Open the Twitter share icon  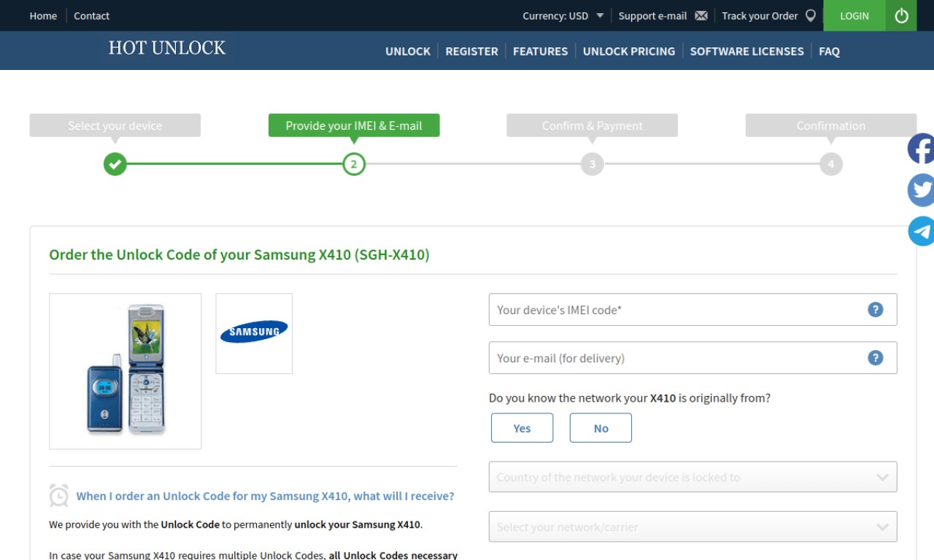coord(921,190)
